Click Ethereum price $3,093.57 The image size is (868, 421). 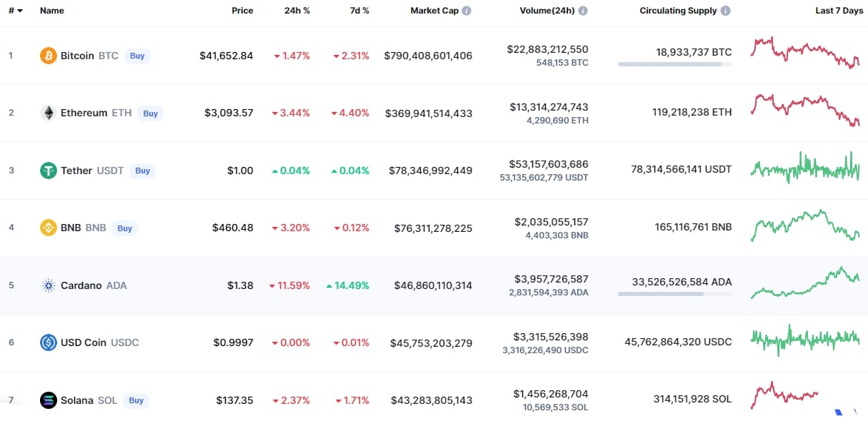[x=229, y=113]
